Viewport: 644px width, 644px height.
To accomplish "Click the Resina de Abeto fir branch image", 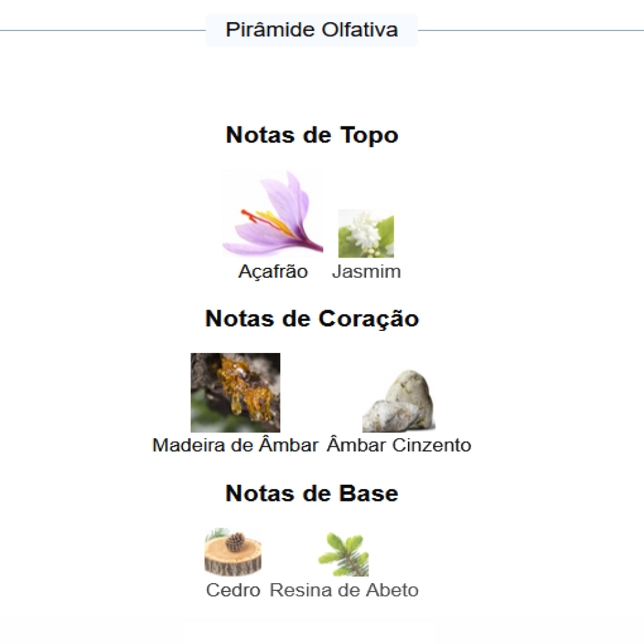I will point(343,555).
